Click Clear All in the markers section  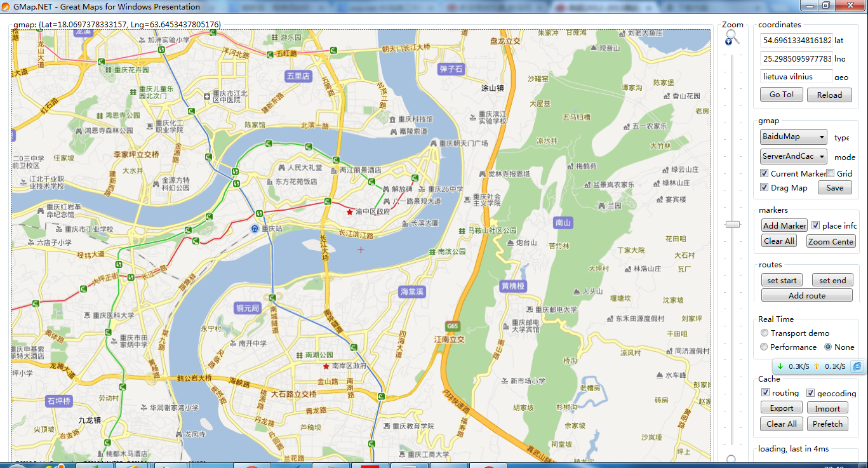[779, 241]
